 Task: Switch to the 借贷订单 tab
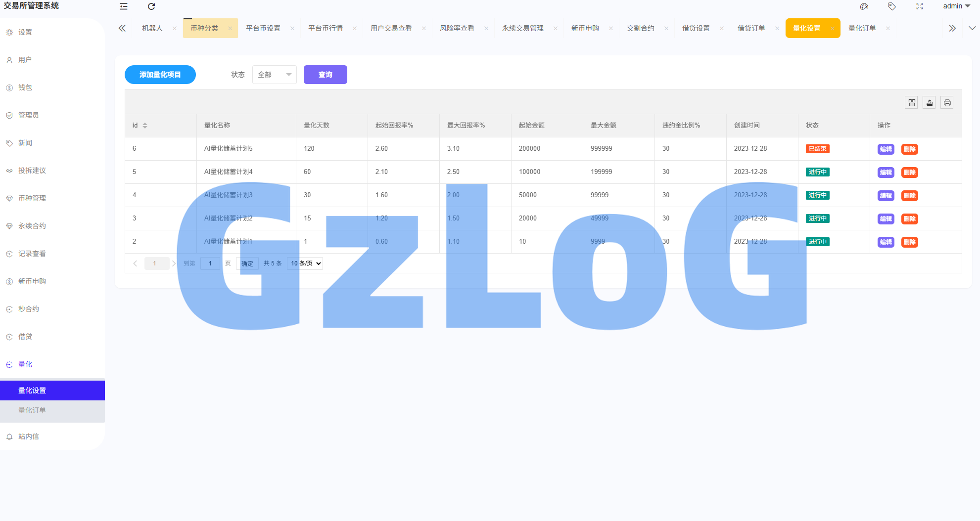[x=751, y=28]
